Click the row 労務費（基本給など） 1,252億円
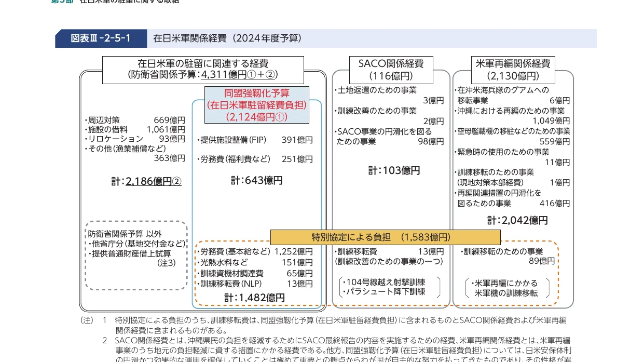This screenshot has width=644, height=362. [255, 251]
